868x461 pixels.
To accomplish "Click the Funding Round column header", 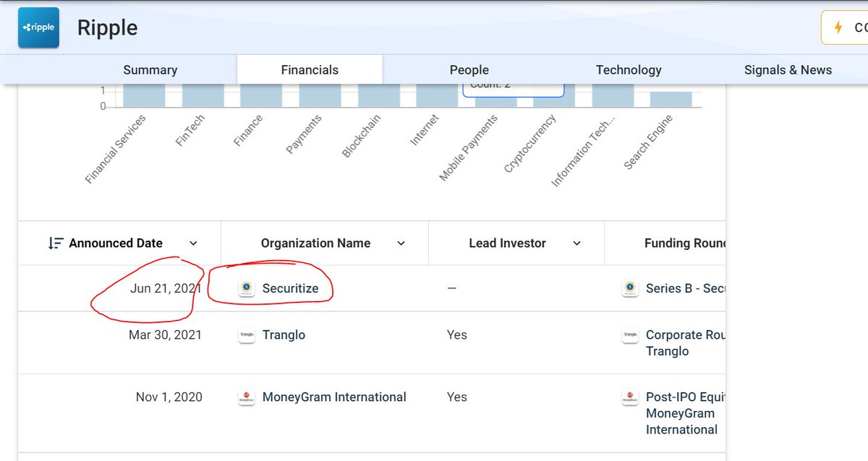I will [x=684, y=244].
